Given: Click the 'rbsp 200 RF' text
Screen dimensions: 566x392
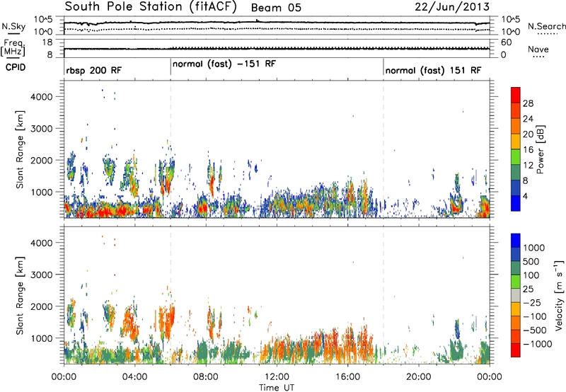Looking at the screenshot, I should pyautogui.click(x=94, y=70).
